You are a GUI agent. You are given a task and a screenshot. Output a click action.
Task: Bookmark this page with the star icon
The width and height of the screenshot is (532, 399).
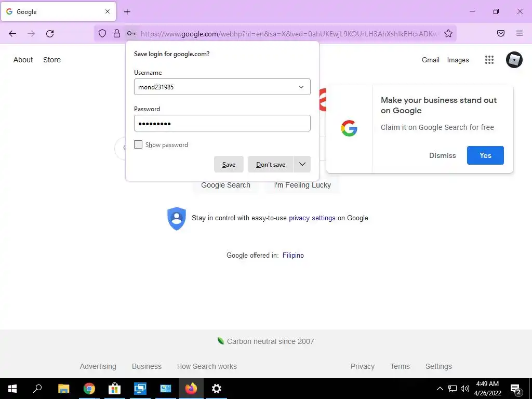448,33
